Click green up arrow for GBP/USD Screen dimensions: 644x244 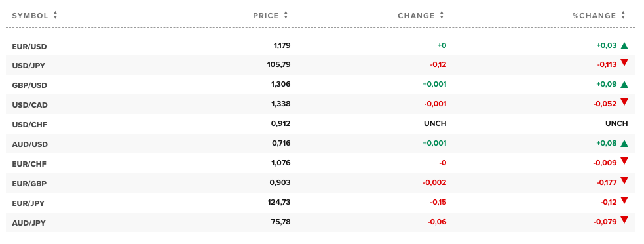click(x=624, y=85)
